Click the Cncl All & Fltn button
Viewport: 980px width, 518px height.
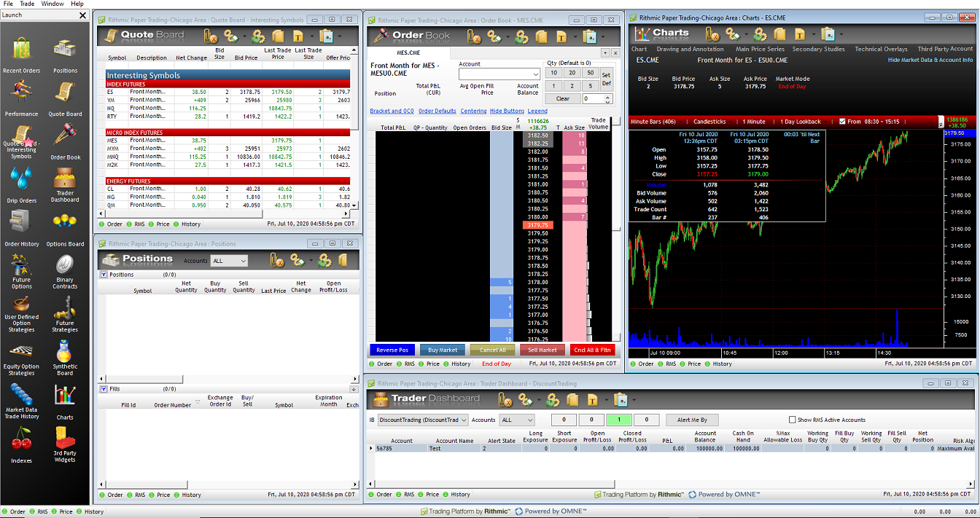(x=593, y=350)
